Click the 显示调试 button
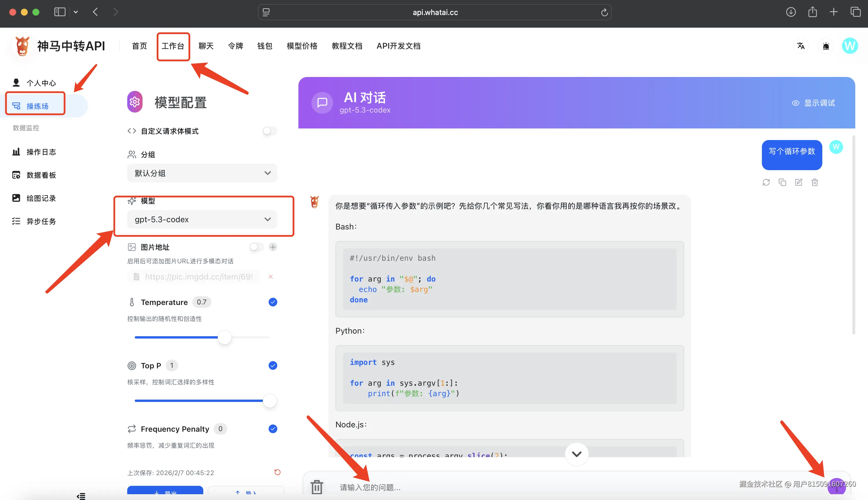The image size is (868, 500). [813, 103]
